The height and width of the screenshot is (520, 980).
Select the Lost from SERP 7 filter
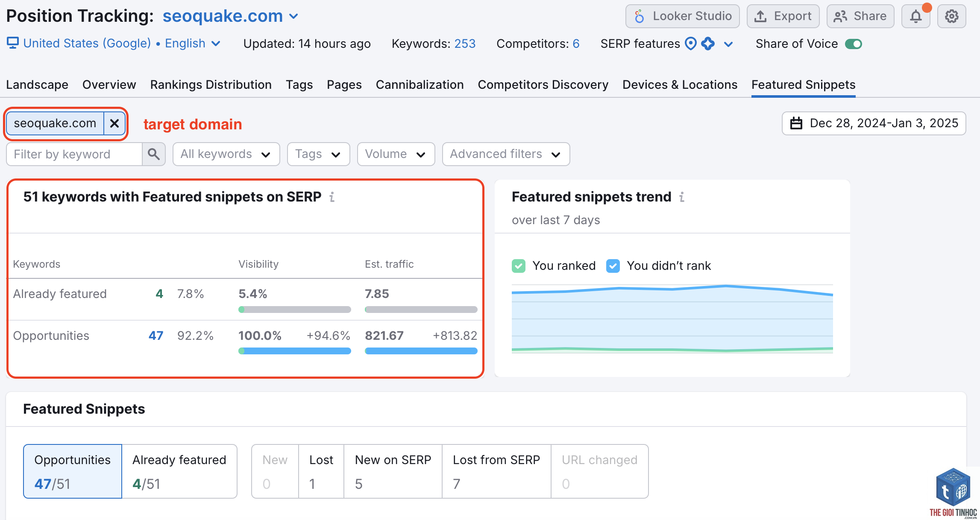[496, 471]
